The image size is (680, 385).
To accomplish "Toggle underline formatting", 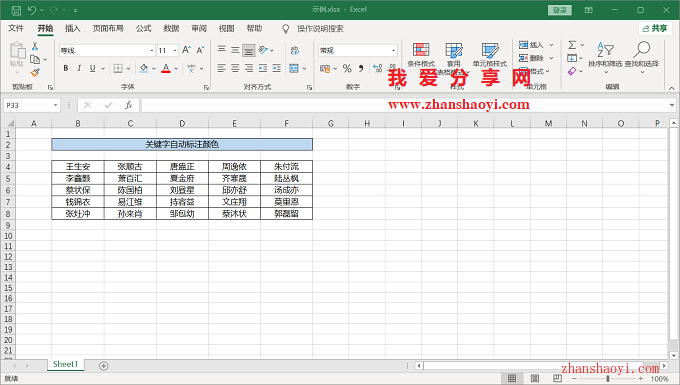I will point(92,68).
